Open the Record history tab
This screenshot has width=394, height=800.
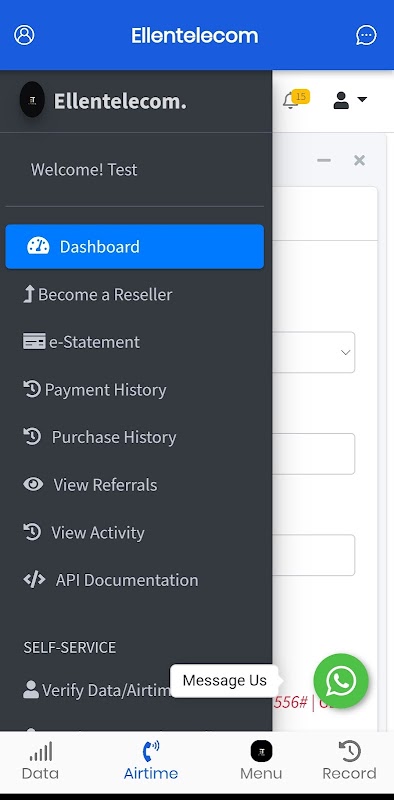pos(350,761)
